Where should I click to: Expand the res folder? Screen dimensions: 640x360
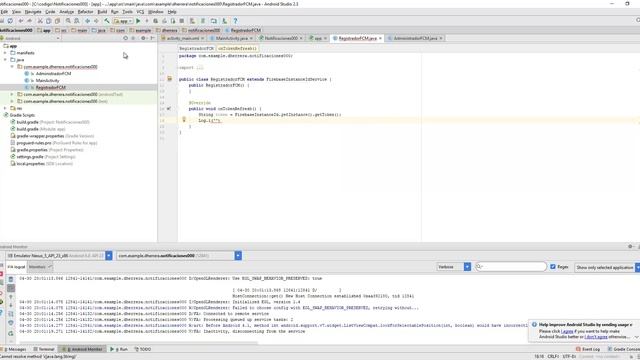click(5, 108)
